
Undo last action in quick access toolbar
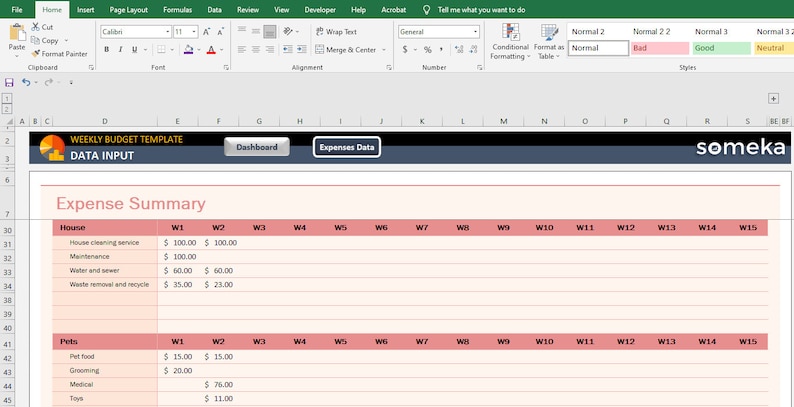(x=26, y=82)
